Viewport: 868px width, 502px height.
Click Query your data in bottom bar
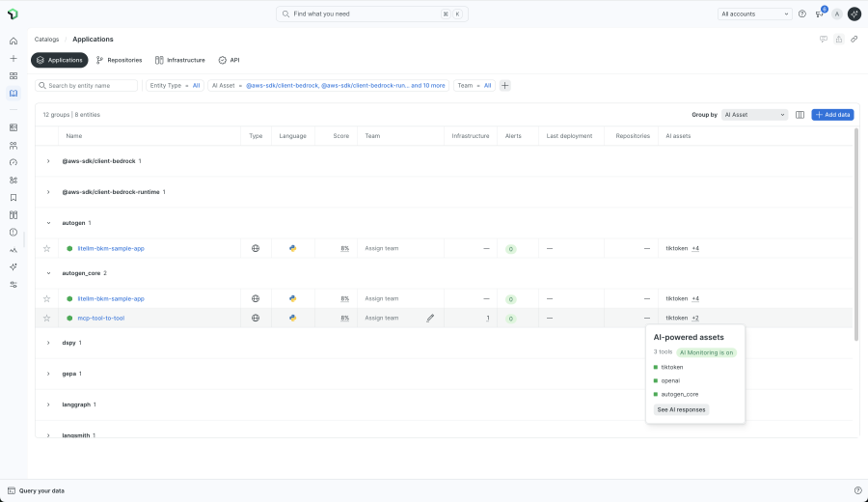(41, 491)
